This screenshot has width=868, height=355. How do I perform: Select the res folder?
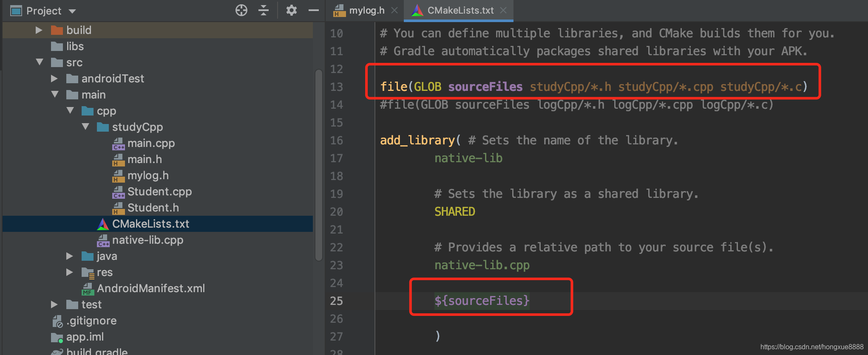point(158,272)
